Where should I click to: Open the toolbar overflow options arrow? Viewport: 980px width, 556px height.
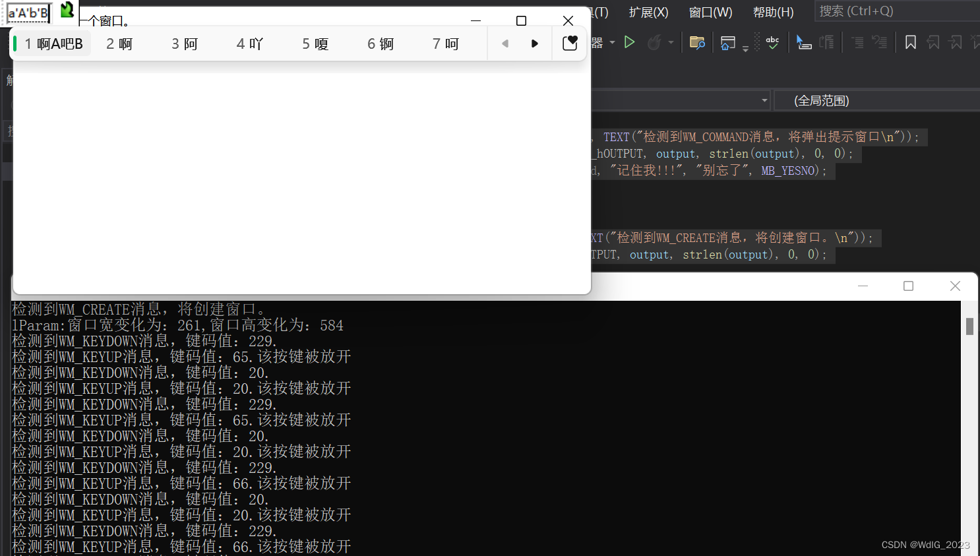pyautogui.click(x=745, y=49)
